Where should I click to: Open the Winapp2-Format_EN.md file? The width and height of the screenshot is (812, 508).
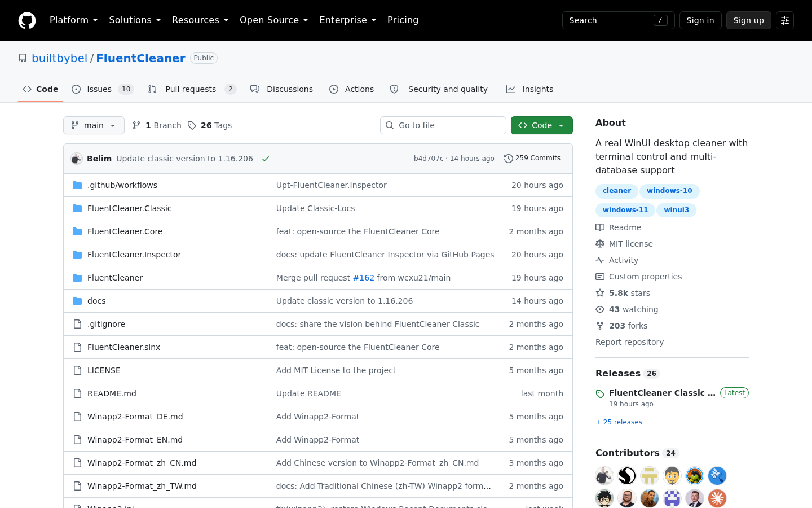[135, 440]
